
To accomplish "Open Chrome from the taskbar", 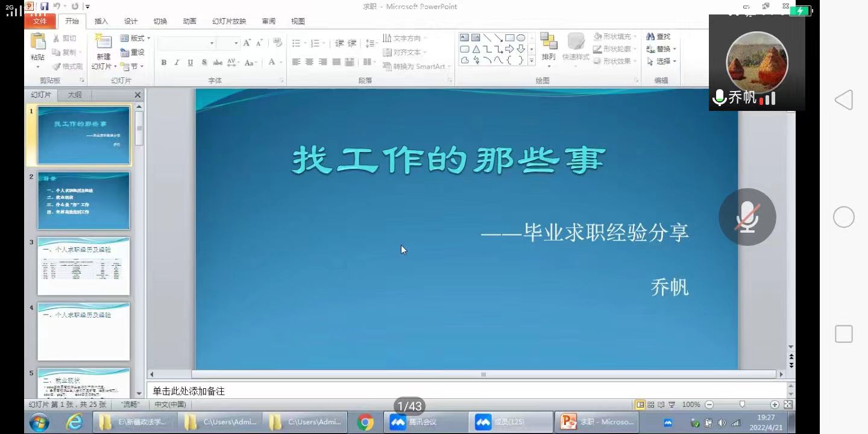I will pos(365,422).
